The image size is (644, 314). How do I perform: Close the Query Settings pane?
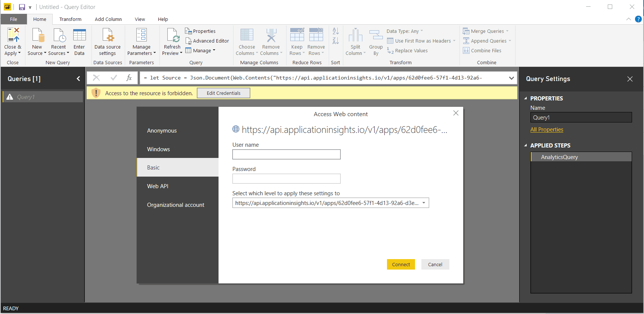point(630,79)
